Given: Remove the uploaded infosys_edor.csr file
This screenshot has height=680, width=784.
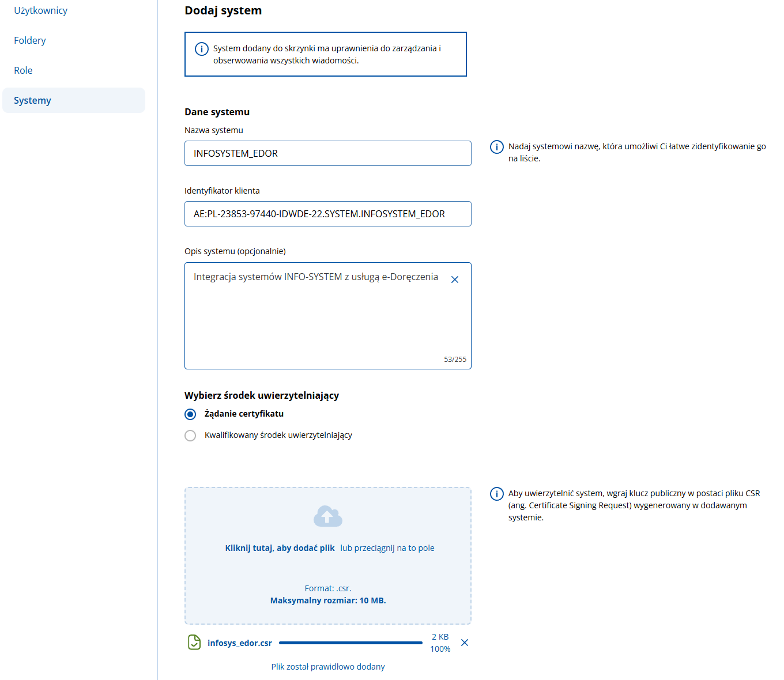Looking at the screenshot, I should tap(465, 643).
